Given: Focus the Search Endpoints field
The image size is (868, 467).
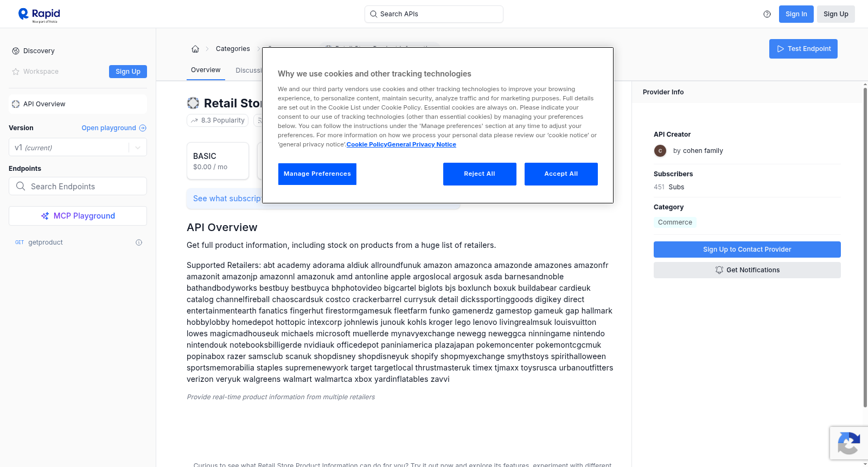Looking at the screenshot, I should (x=78, y=186).
